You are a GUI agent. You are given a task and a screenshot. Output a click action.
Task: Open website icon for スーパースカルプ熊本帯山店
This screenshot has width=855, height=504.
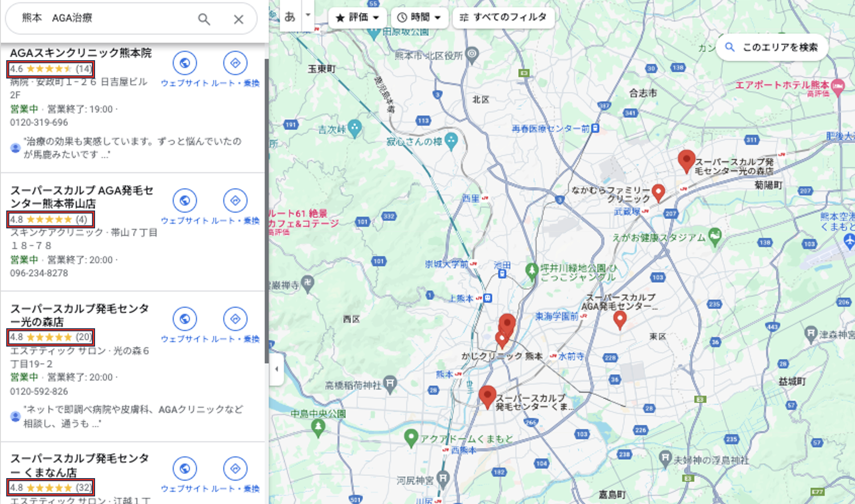click(185, 201)
